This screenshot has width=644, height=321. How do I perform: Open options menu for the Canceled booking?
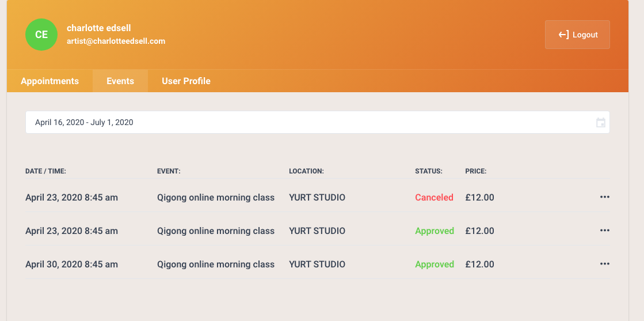(604, 197)
